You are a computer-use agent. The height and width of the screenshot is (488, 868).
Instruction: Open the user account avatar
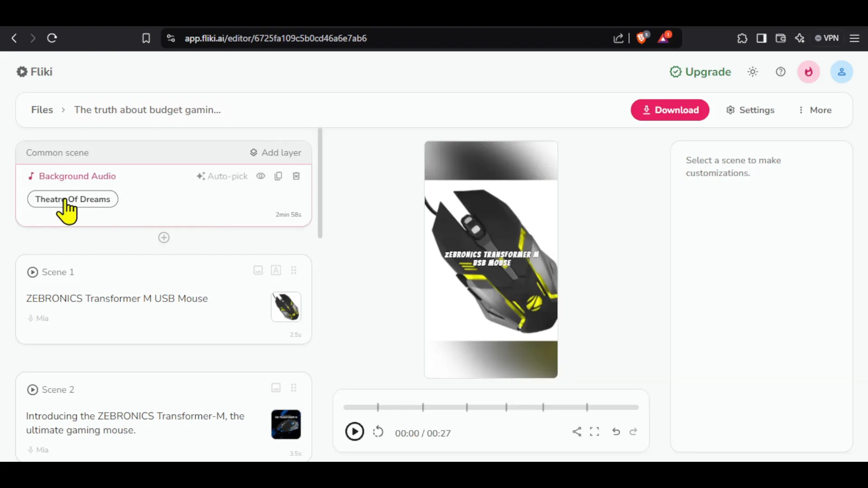click(842, 72)
